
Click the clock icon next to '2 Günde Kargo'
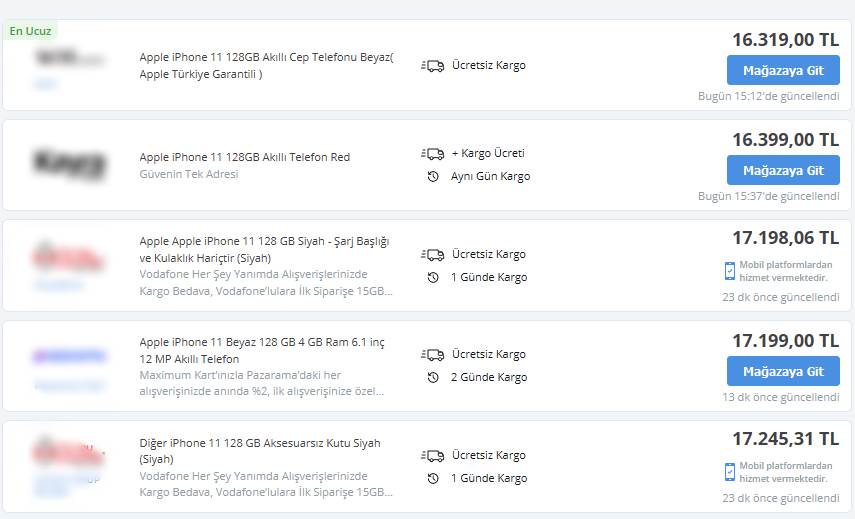(433, 377)
